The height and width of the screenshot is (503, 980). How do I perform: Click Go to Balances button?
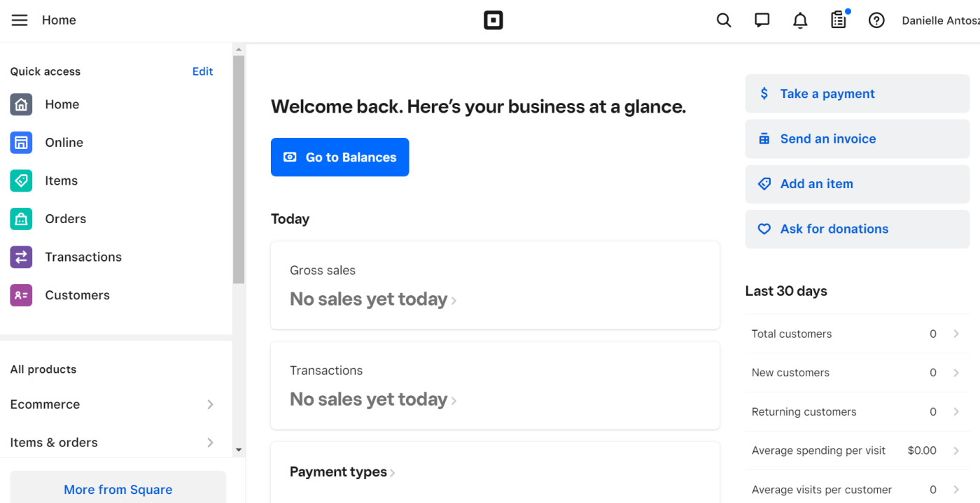pyautogui.click(x=339, y=157)
